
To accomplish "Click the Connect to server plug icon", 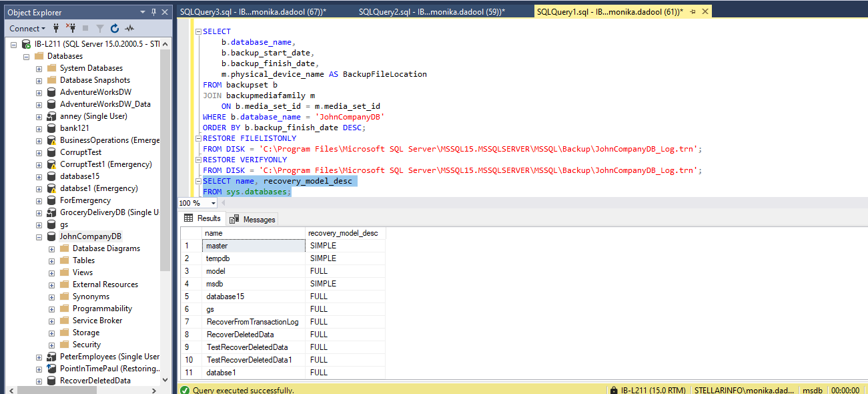I will click(x=57, y=28).
